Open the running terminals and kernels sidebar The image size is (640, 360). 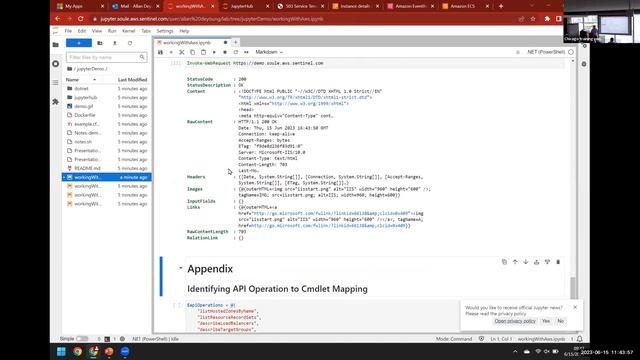click(x=56, y=64)
